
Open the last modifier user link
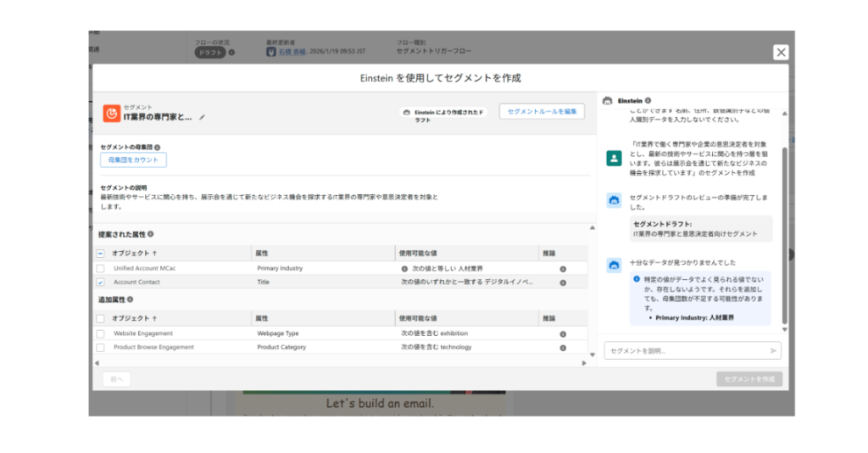click(292, 52)
